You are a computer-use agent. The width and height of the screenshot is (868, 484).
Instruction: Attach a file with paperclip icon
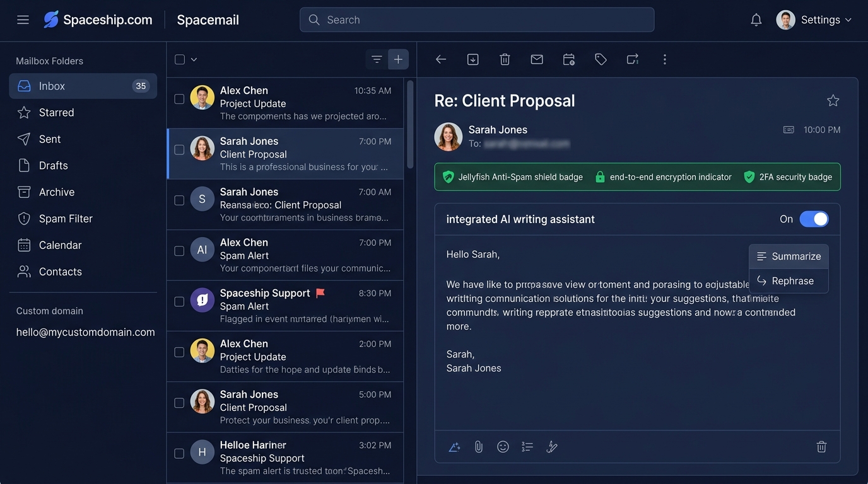(479, 447)
